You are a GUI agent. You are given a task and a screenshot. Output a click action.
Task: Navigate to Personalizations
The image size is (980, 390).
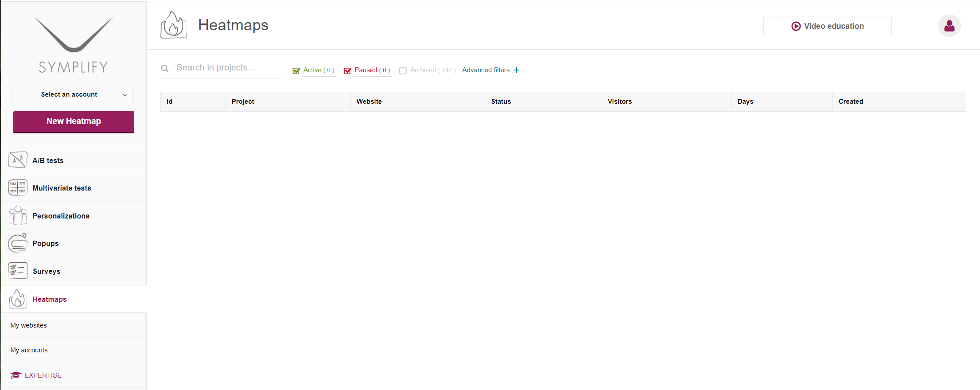coord(61,216)
